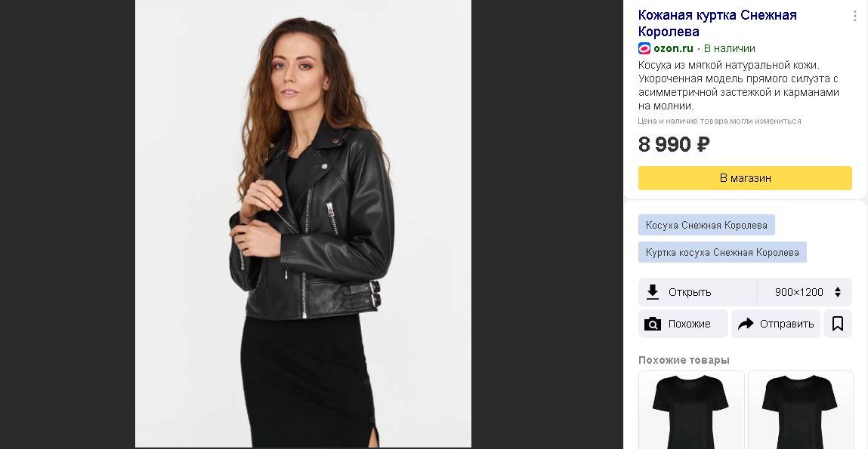Click the download arrow icon
868x449 pixels.
click(x=653, y=292)
